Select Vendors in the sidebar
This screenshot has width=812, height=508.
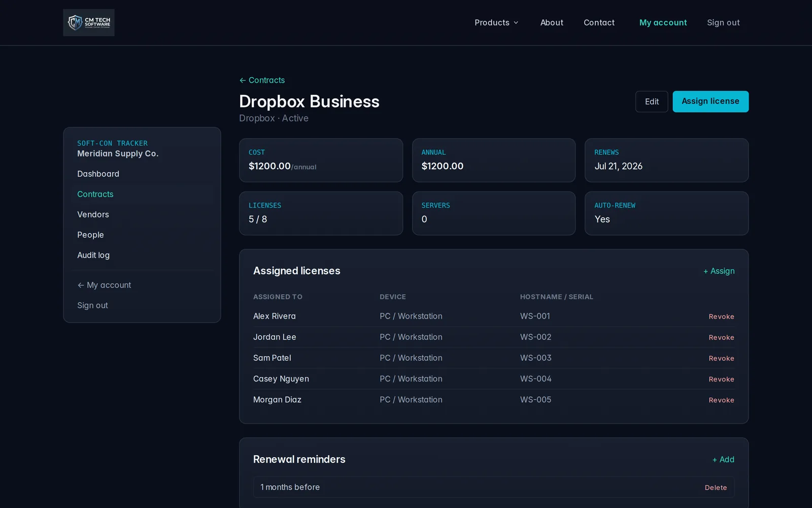(x=93, y=214)
